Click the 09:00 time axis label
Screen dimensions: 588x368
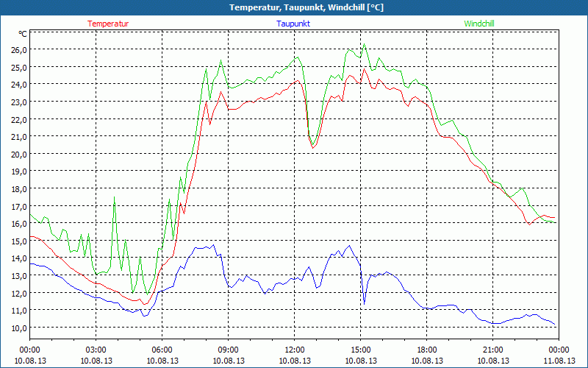tap(229, 350)
